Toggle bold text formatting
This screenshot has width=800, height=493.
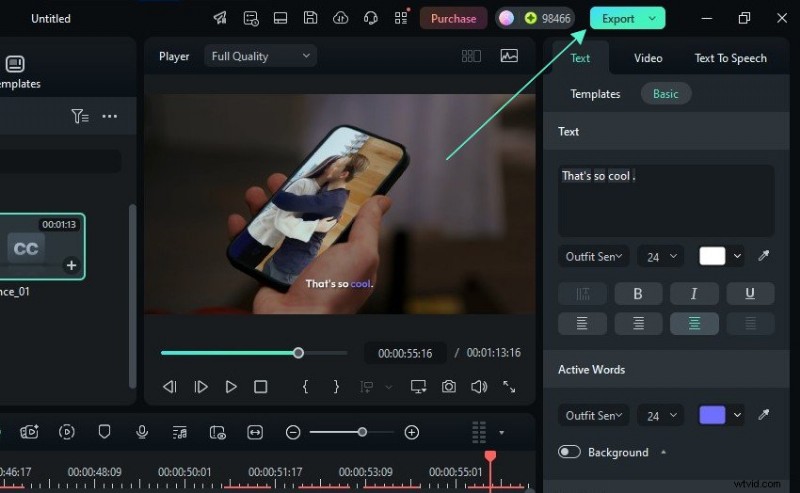[x=638, y=293]
